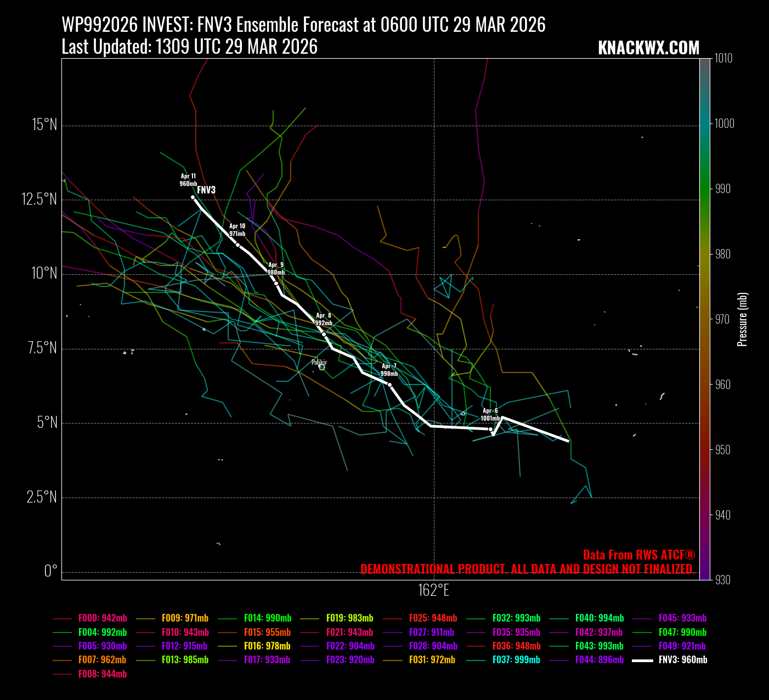Screen dimensions: 769x700
Task: Click the F000: 942mb legend entry
Action: coord(103,618)
